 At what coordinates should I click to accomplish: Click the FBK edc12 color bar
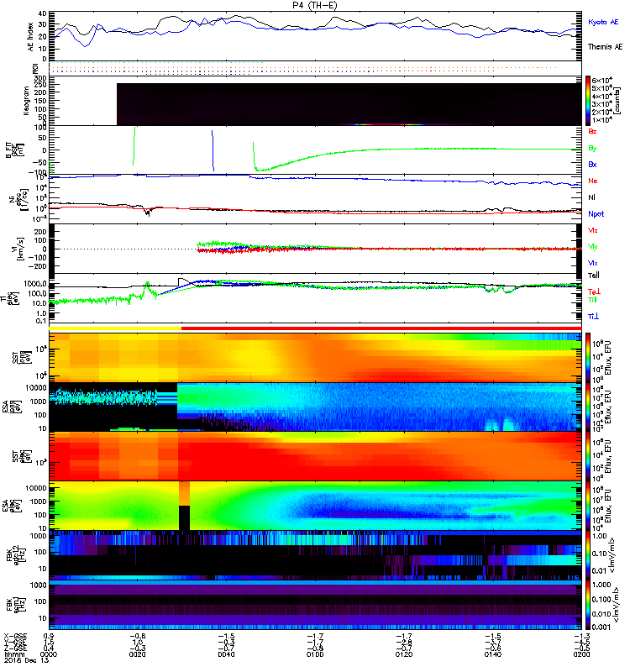pos(588,555)
